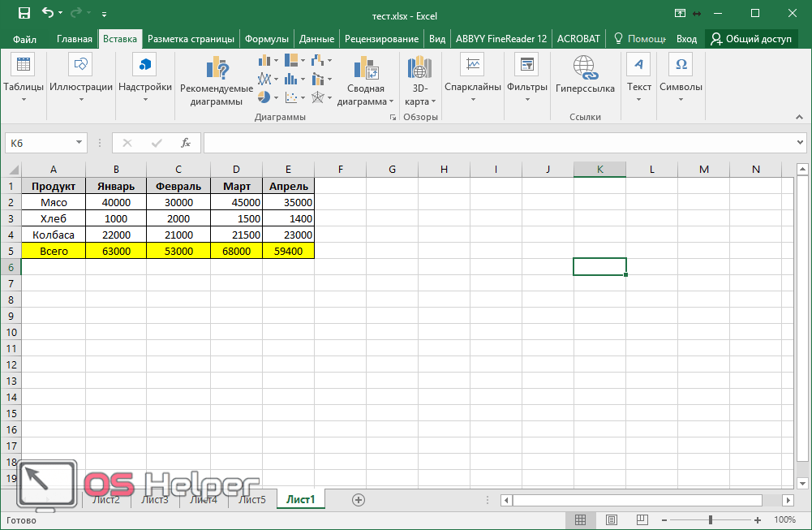Screen dimensions: 812x530
Task: Open the Лист3 sheet tab
Action: (x=154, y=499)
